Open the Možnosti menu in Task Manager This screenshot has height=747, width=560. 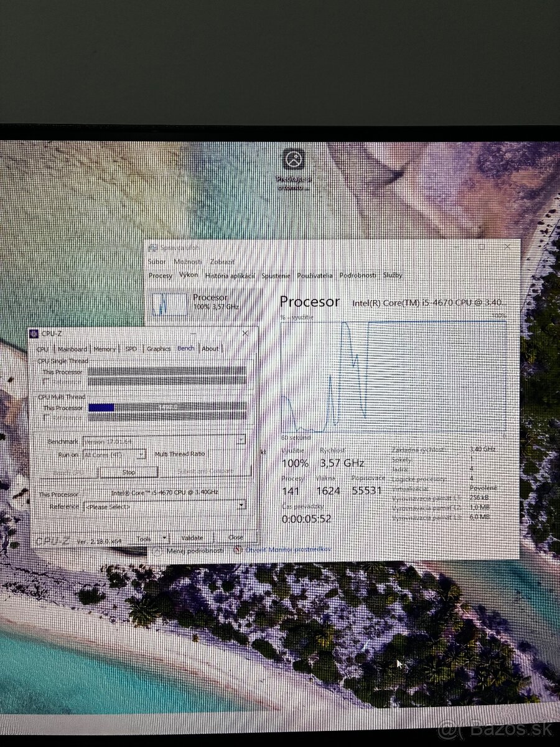pos(187,262)
